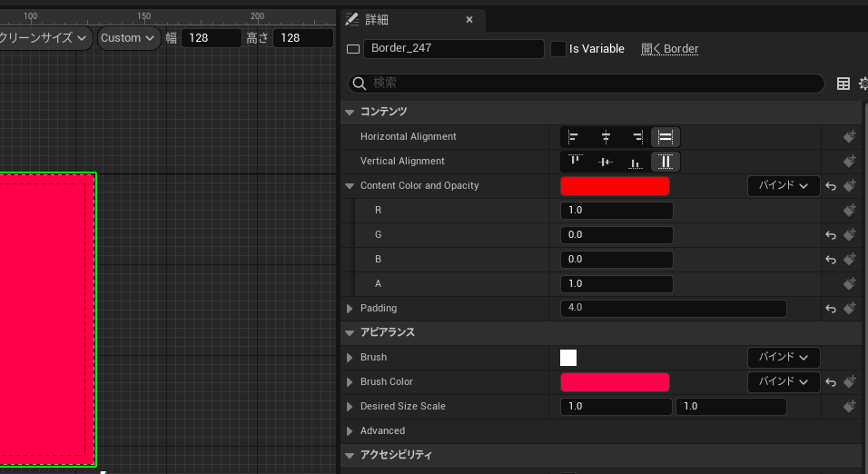The height and width of the screenshot is (474, 868).
Task: Edit the B channel value
Action: pos(616,259)
